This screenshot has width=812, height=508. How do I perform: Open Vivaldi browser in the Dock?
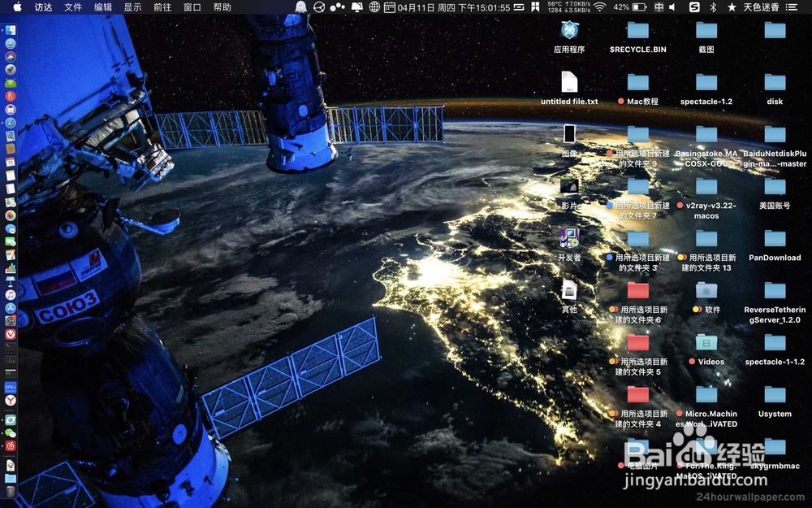click(11, 334)
